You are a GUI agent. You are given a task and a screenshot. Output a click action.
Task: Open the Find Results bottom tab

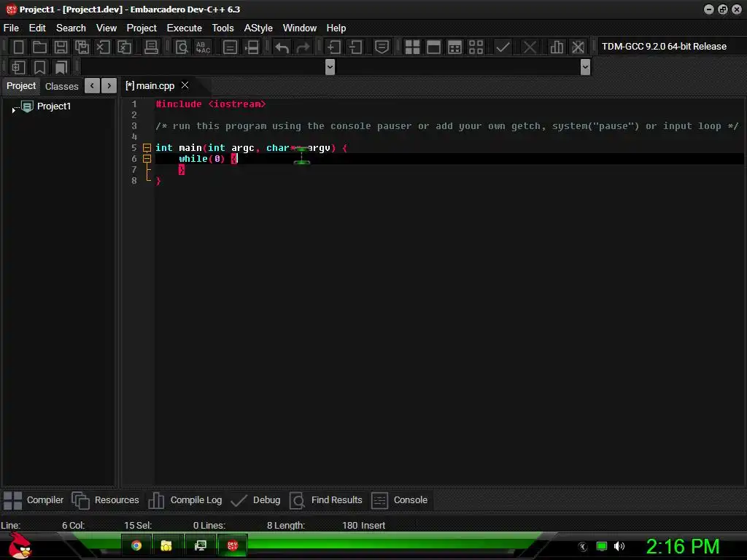[326, 500]
